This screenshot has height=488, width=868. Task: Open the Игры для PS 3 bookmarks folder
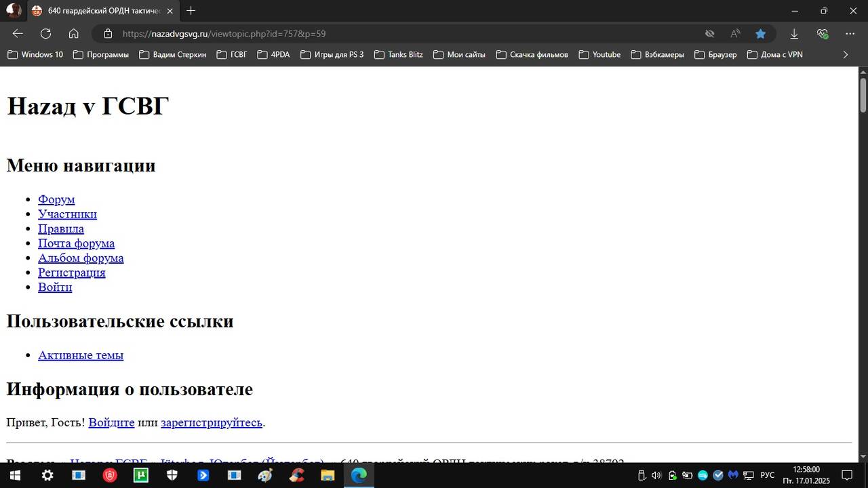click(332, 54)
